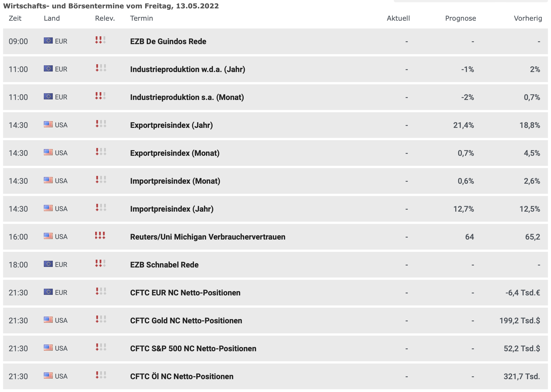The width and height of the screenshot is (551, 392).
Task: Click the Wirtschafts- und Börsentermine heading
Action: [x=111, y=6]
